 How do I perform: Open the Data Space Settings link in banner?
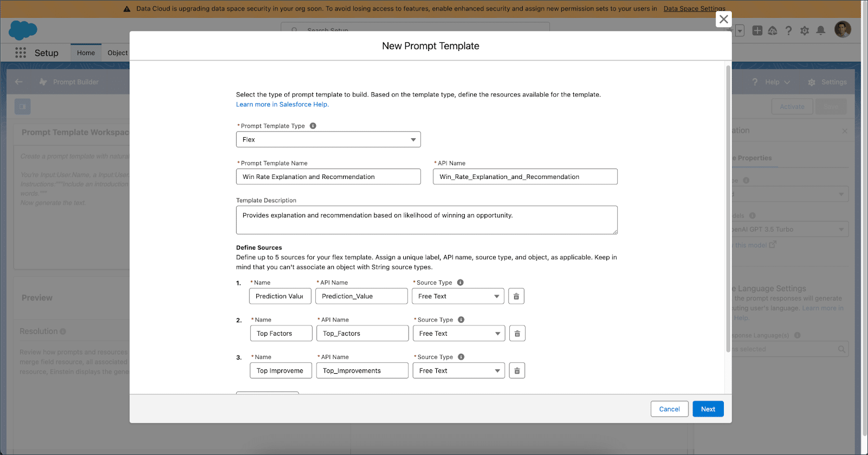[695, 9]
